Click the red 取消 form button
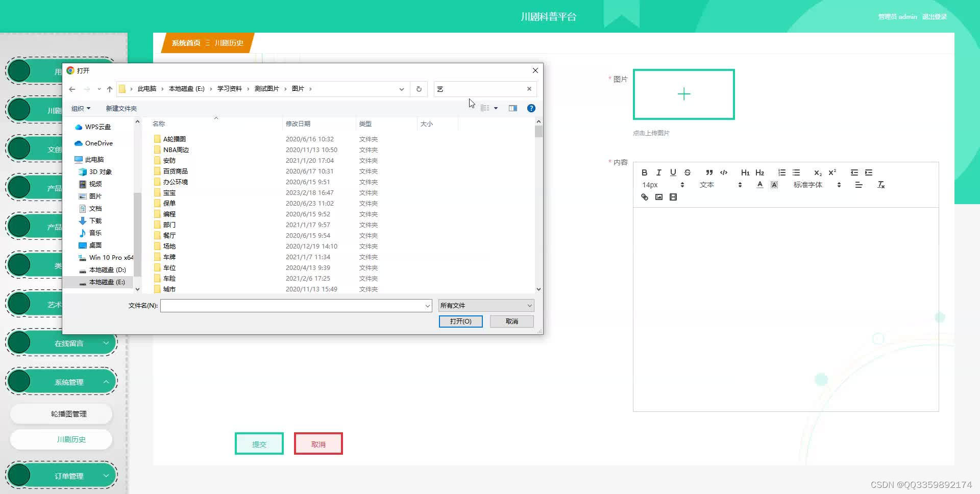The image size is (980, 494). [318, 444]
